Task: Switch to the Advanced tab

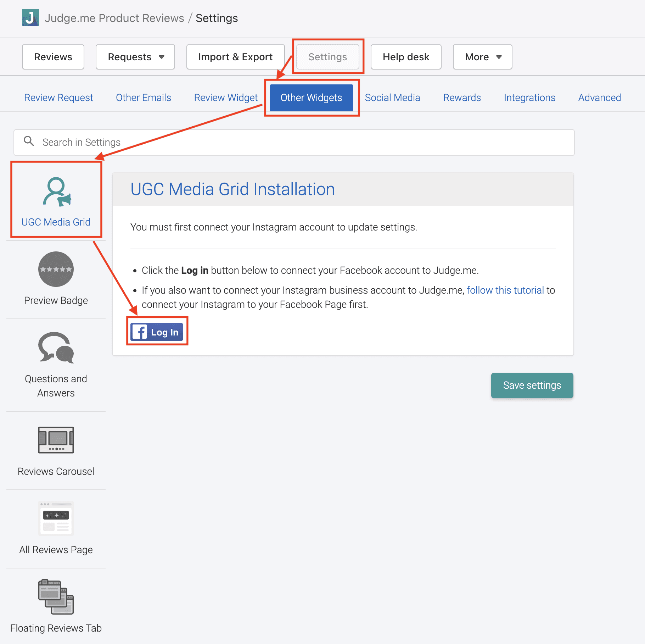Action: click(599, 98)
